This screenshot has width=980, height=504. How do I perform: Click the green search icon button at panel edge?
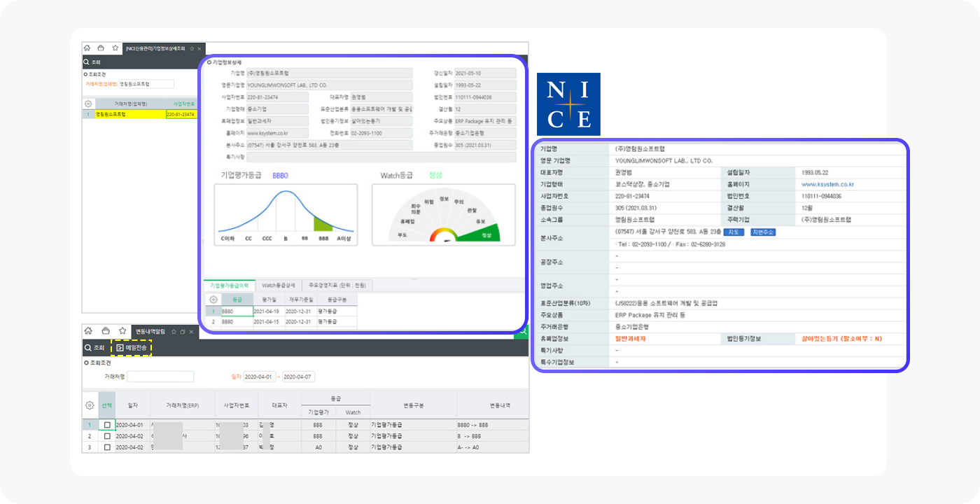(x=521, y=333)
